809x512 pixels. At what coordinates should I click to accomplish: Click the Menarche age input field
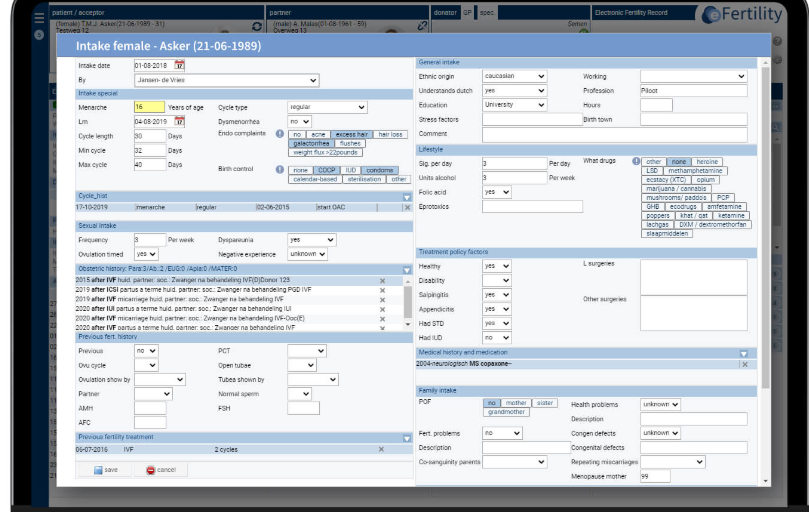coord(150,107)
